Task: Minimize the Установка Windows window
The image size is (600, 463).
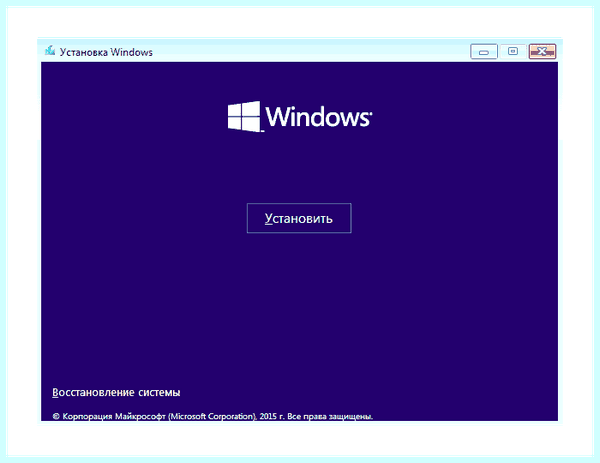Action: (484, 52)
